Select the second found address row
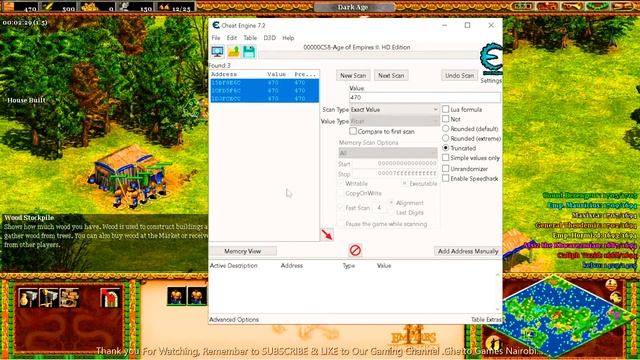640x360 pixels. [x=264, y=91]
